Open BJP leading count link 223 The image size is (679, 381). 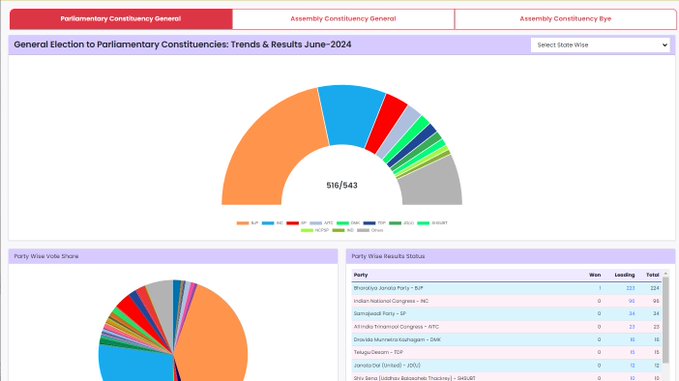[x=630, y=288]
